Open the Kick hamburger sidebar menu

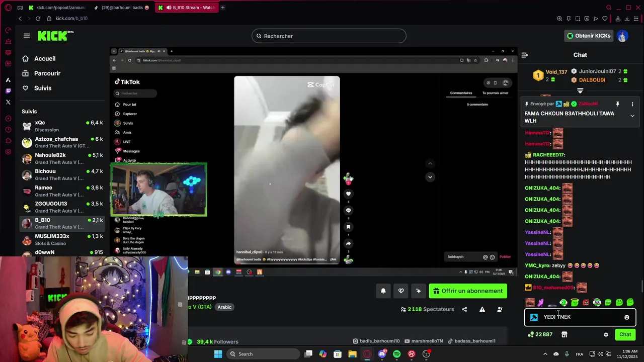[x=27, y=36]
